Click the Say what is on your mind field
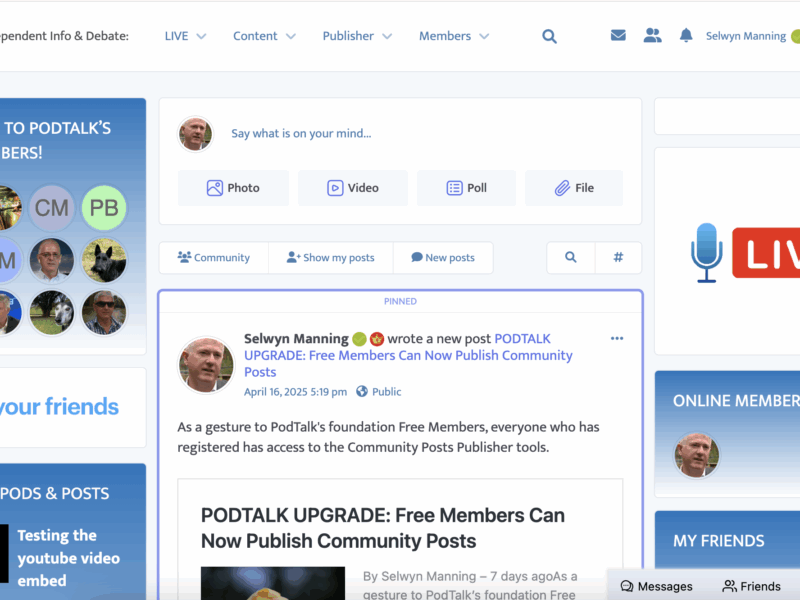Screen dimensions: 800x600 301,133
